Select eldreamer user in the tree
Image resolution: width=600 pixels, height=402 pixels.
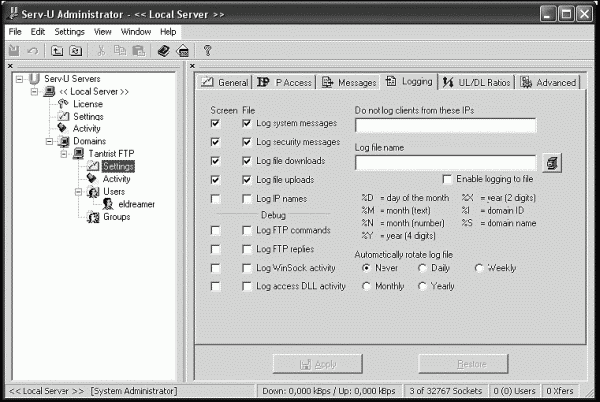[136, 204]
